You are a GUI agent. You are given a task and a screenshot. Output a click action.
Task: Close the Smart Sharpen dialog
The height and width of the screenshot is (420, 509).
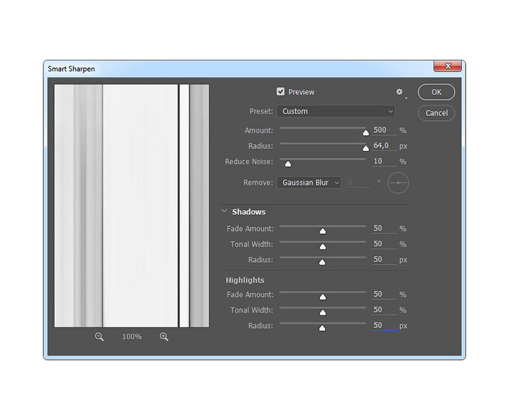[x=448, y=66]
